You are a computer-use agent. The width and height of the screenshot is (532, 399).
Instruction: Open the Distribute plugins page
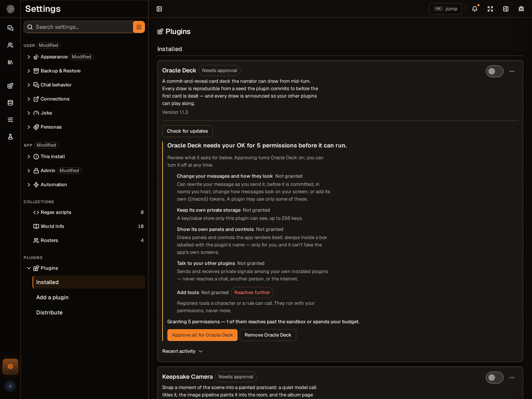pos(89,313)
